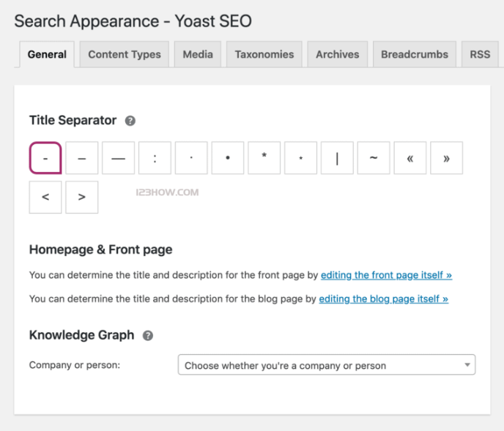The image size is (504, 431).
Task: Select the less-than sign separator
Action: coord(45,198)
